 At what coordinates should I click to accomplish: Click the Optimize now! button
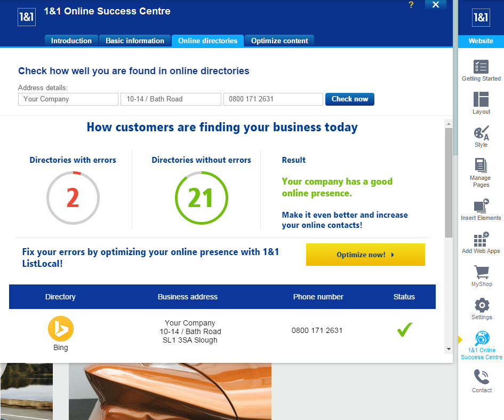[x=365, y=255]
